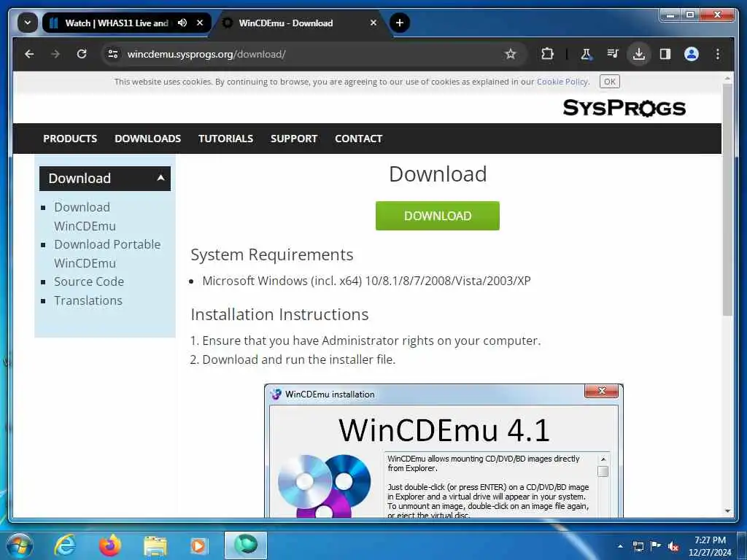Click the WinCDEmu installation screenshot image
This screenshot has height=560, width=747.
tap(444, 451)
